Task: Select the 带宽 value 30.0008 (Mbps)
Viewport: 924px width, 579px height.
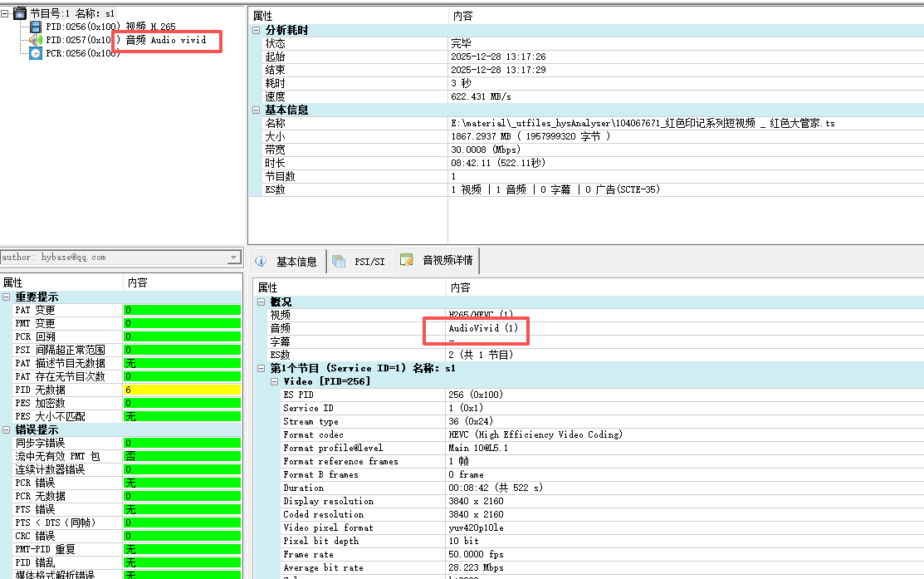Action: [x=486, y=150]
